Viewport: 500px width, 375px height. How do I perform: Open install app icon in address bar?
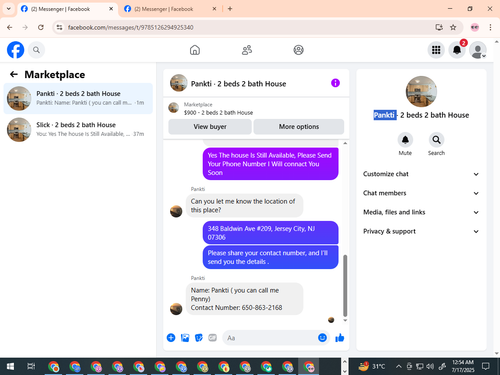439,27
